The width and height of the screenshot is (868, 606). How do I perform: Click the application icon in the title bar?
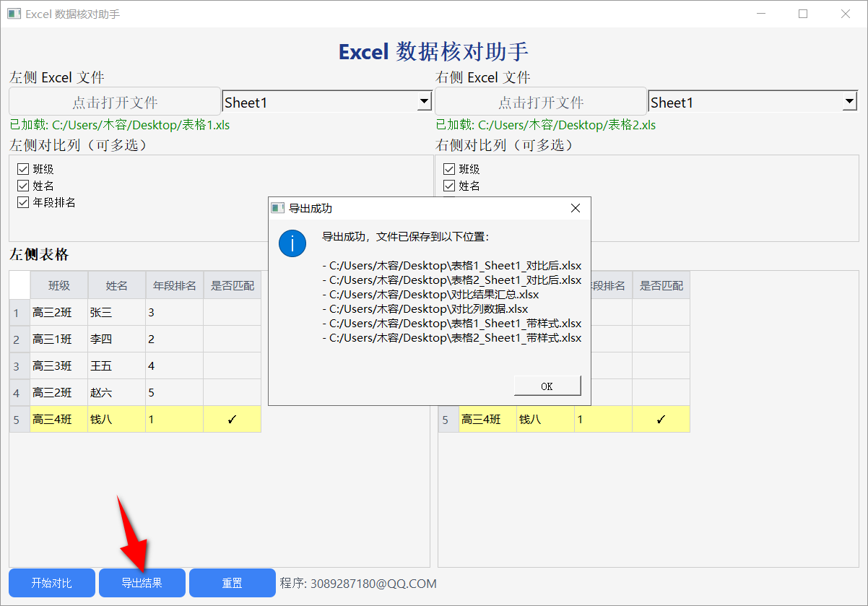point(14,13)
